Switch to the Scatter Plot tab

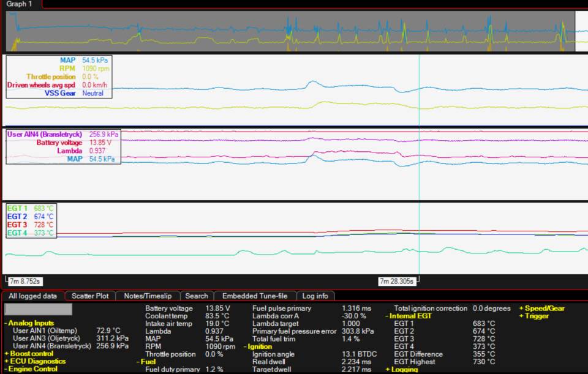click(x=89, y=296)
